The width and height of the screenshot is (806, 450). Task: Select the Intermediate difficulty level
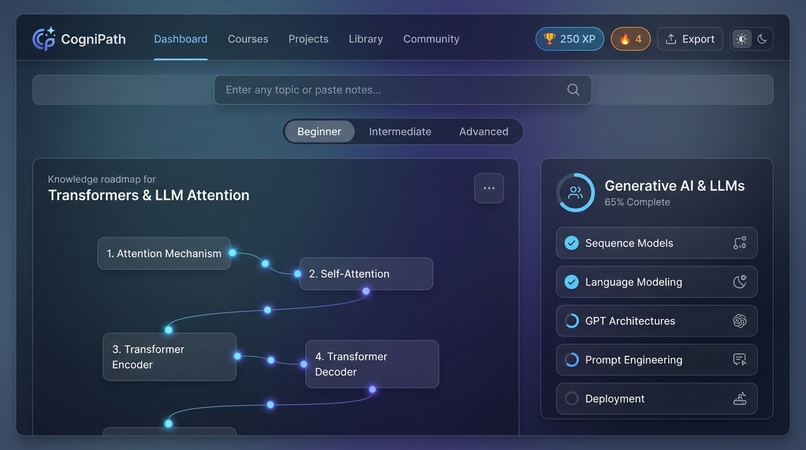(400, 132)
